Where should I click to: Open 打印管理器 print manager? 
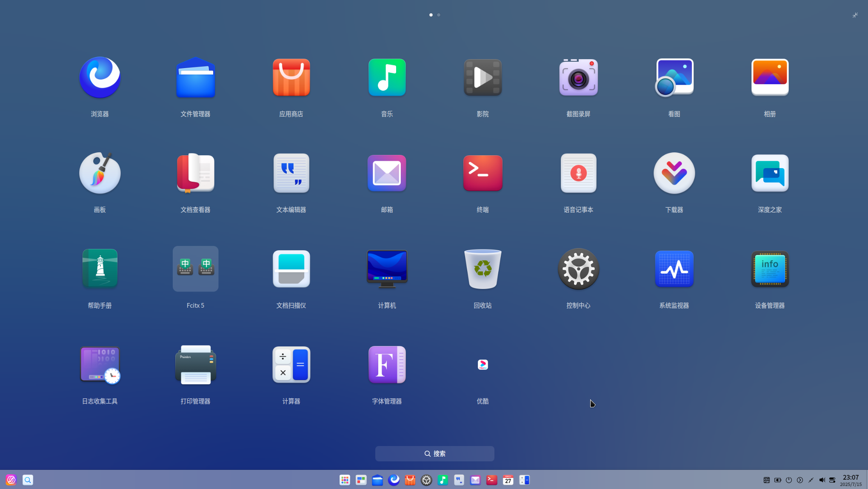click(195, 365)
